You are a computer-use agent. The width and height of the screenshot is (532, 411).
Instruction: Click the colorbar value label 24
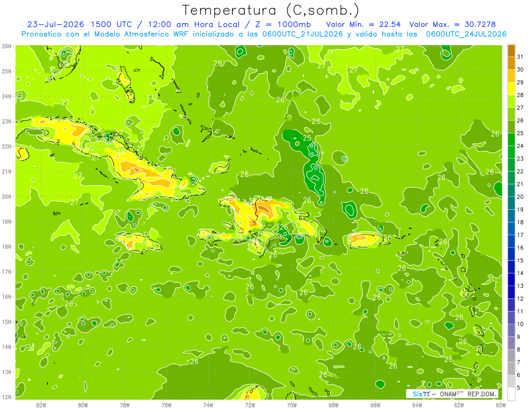click(x=520, y=146)
